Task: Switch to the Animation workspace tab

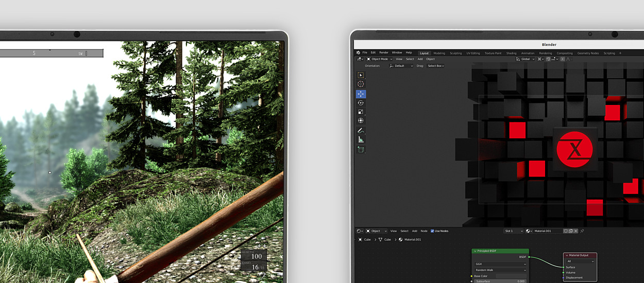Action: [x=528, y=53]
